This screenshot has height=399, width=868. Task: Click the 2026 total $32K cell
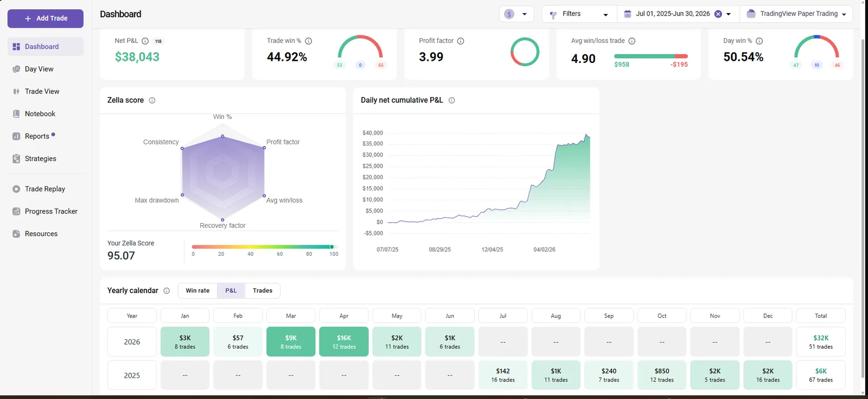821,342
